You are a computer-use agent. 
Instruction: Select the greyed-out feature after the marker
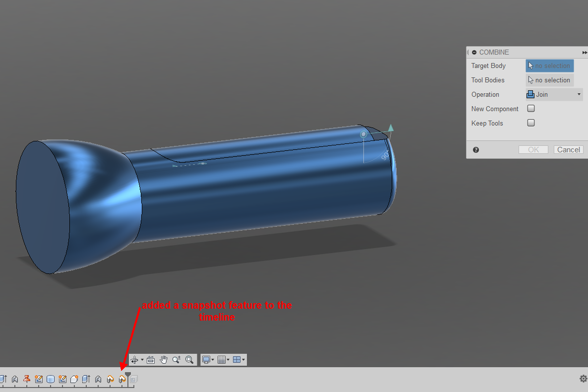click(x=134, y=379)
